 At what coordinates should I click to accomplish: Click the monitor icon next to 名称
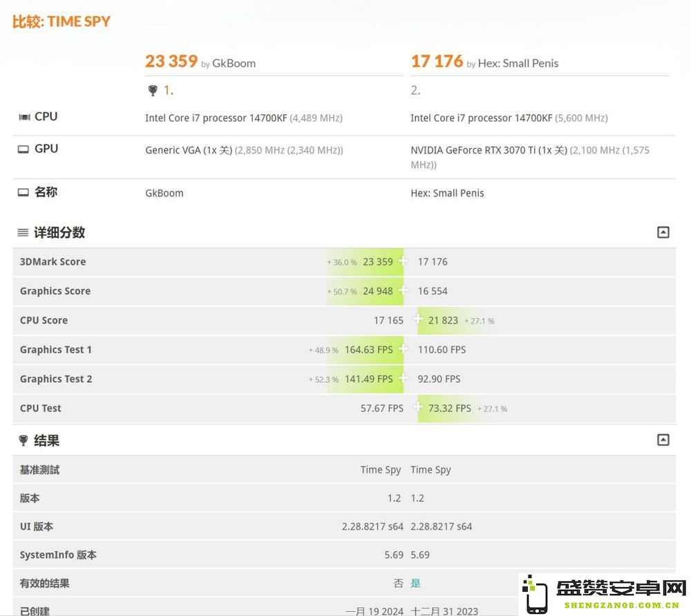23,193
